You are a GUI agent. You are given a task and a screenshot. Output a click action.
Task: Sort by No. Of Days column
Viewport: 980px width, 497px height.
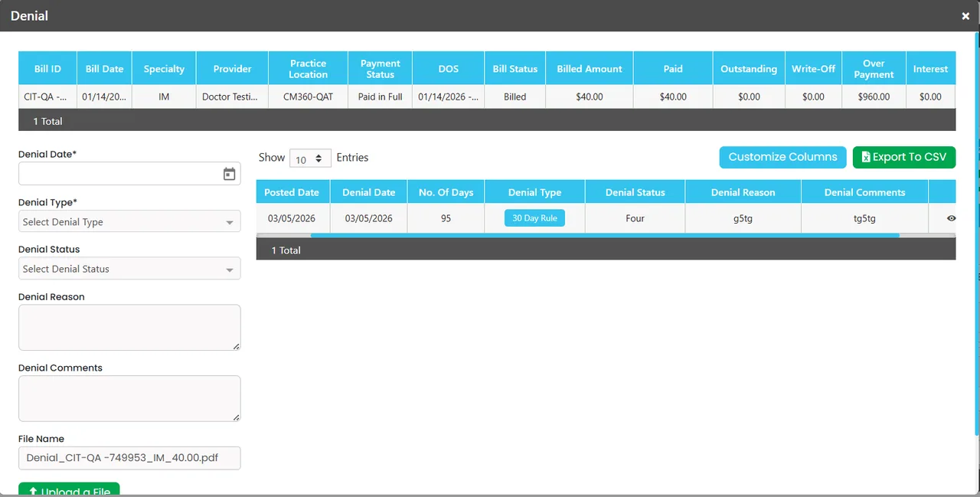(446, 192)
